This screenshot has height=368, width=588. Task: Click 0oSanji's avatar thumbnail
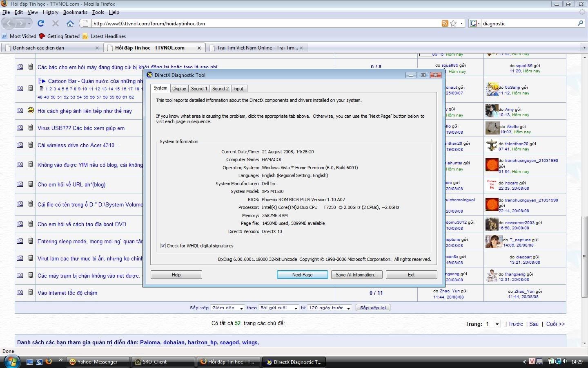(492, 89)
